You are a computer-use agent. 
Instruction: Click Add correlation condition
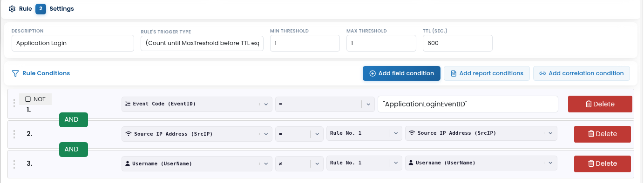tap(582, 73)
